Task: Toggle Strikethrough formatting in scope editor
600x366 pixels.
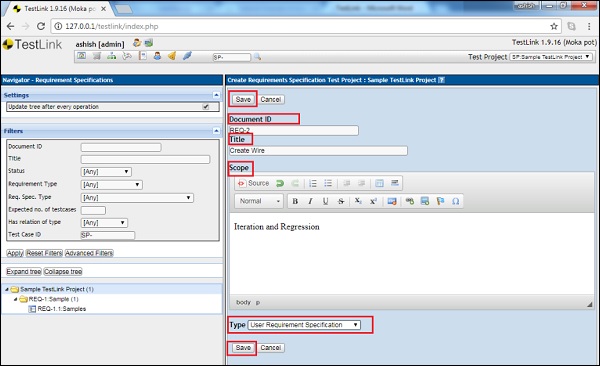Action: [x=341, y=201]
